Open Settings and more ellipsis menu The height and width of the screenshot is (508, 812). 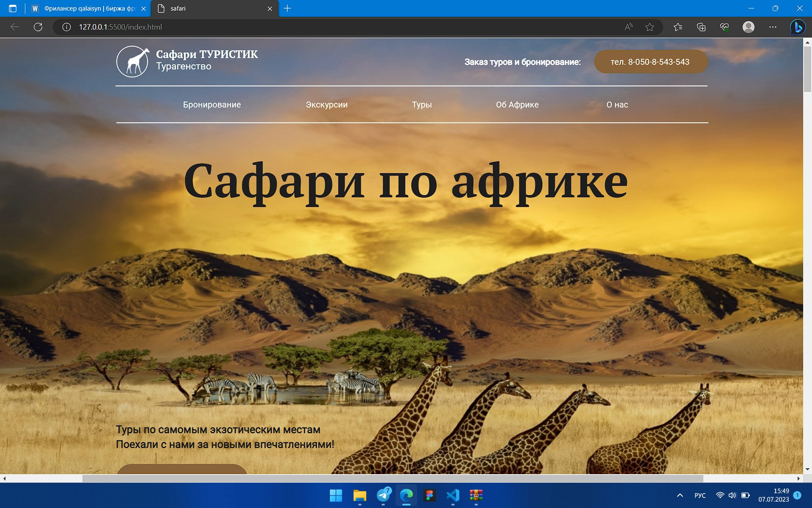pos(773,27)
